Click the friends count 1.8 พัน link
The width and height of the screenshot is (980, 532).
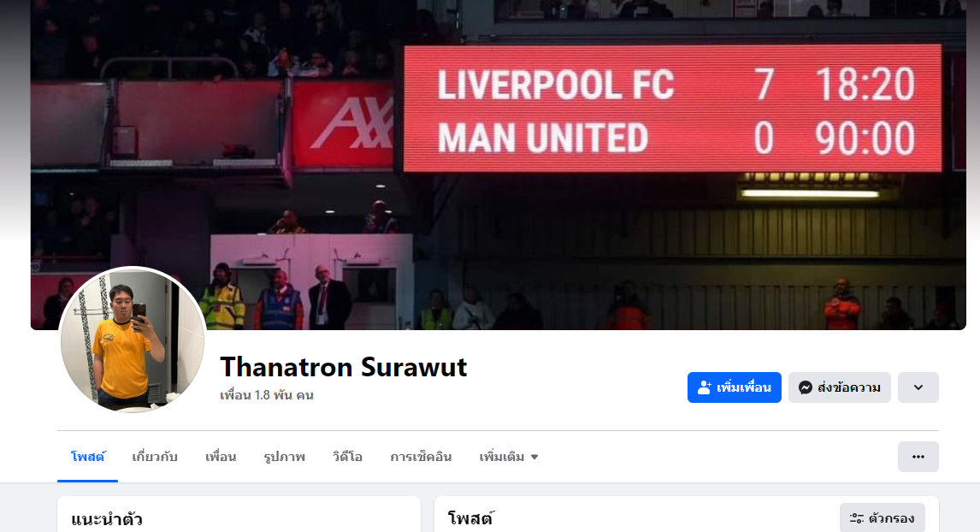click(x=266, y=395)
